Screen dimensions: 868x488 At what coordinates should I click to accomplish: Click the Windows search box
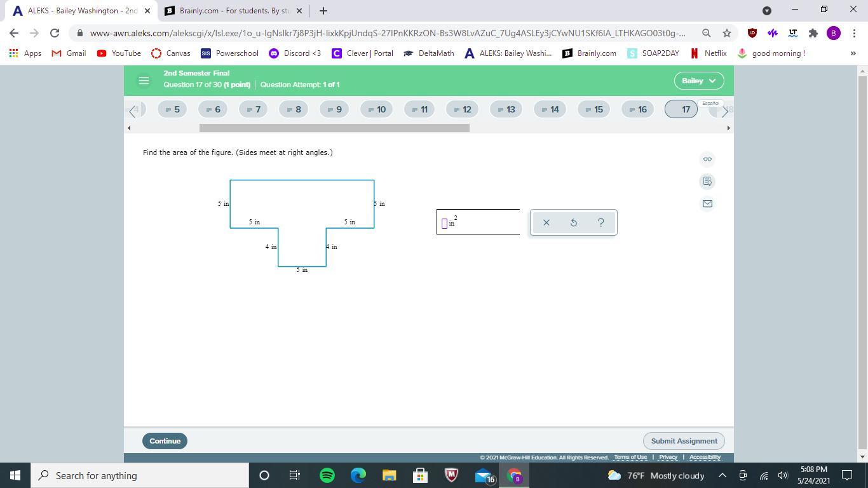140,475
